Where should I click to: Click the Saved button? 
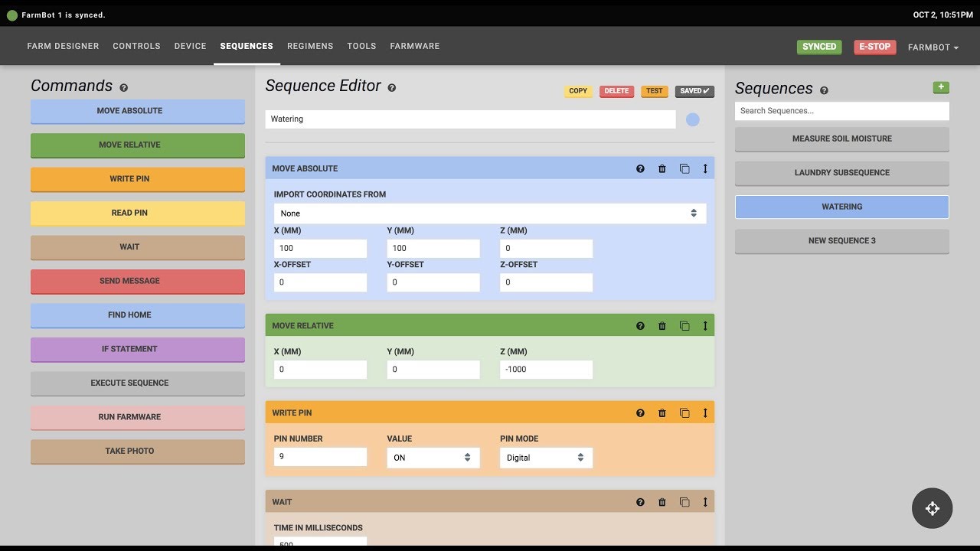coord(694,91)
